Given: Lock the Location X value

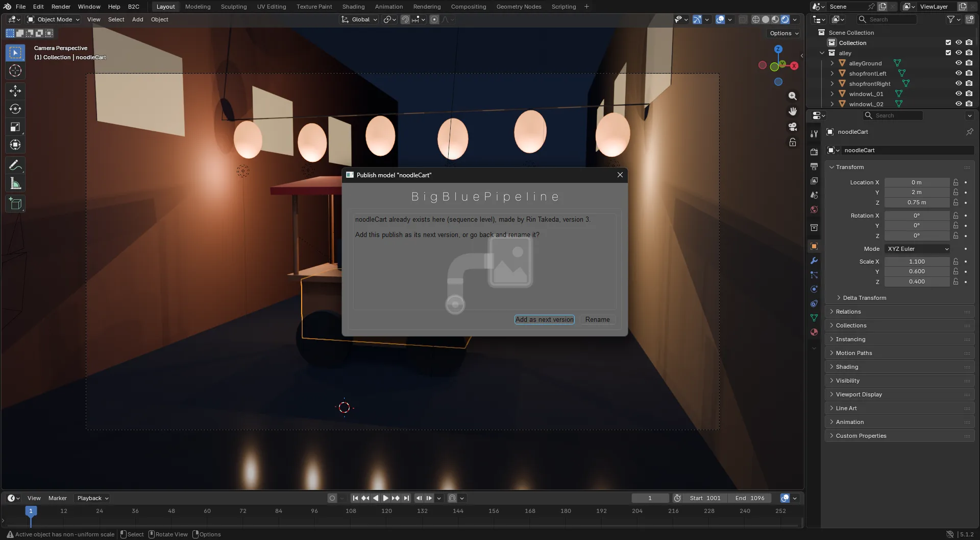Looking at the screenshot, I should pyautogui.click(x=955, y=182).
